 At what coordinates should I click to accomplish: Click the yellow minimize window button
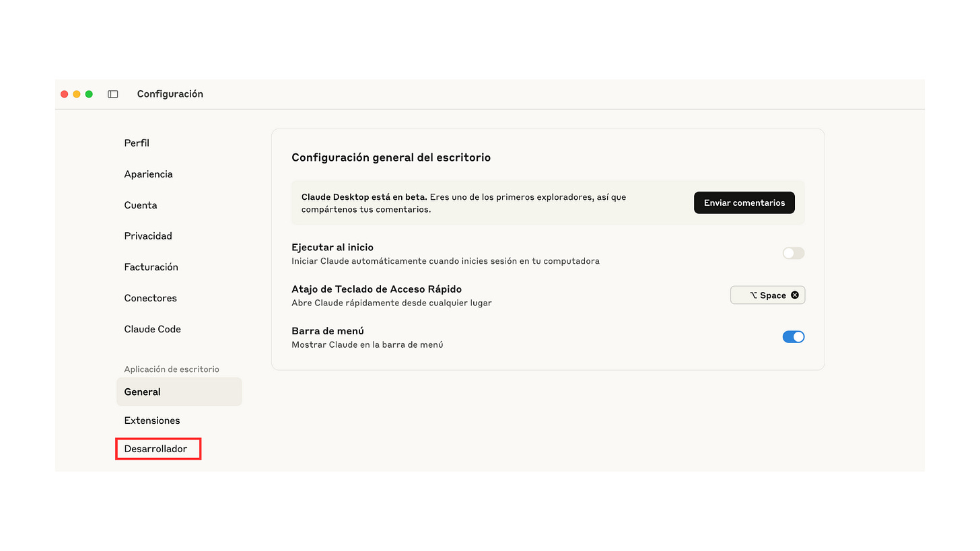point(77,94)
